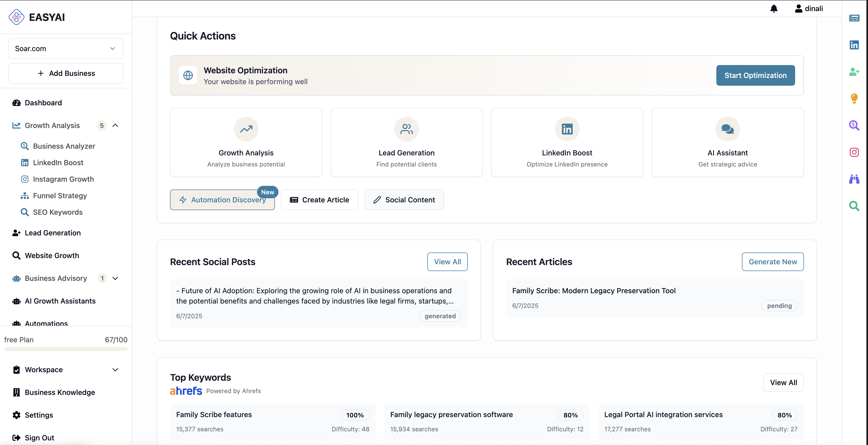Screen dimensions: 868x445
Task: Click the Settings gear icon
Action: pos(16,415)
